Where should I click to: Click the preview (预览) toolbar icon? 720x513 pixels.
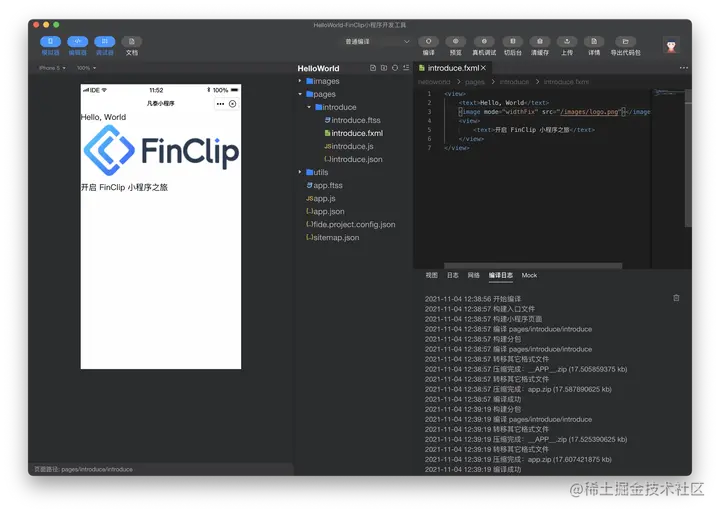[x=456, y=42]
